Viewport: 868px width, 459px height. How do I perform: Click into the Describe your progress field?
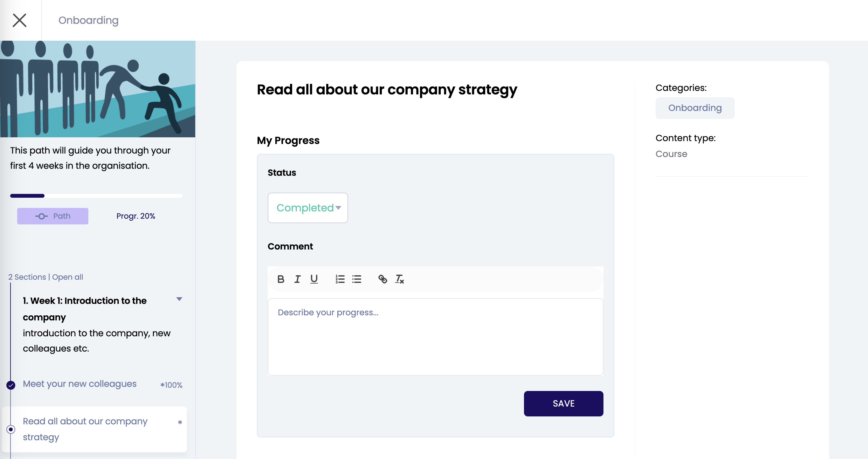pos(435,337)
